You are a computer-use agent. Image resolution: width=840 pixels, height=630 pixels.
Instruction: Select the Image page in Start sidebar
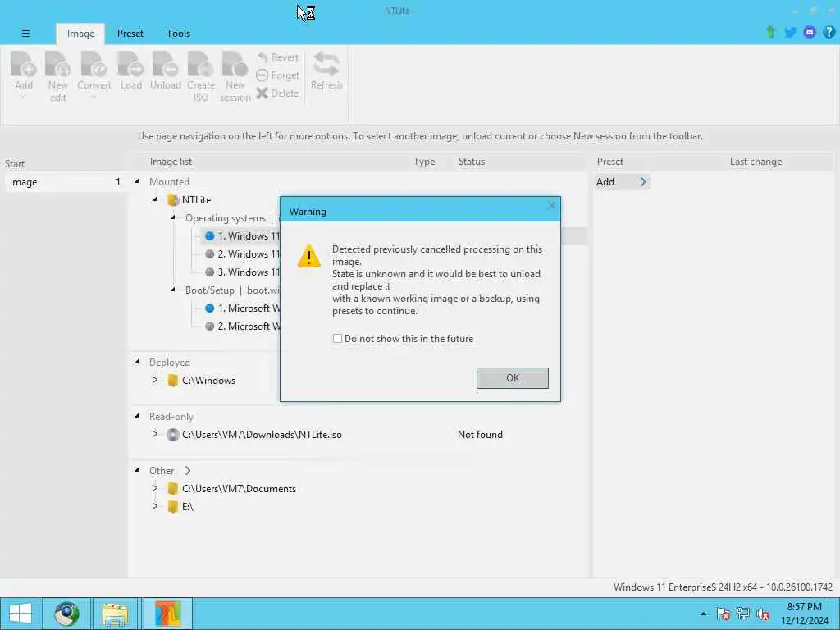[64, 182]
